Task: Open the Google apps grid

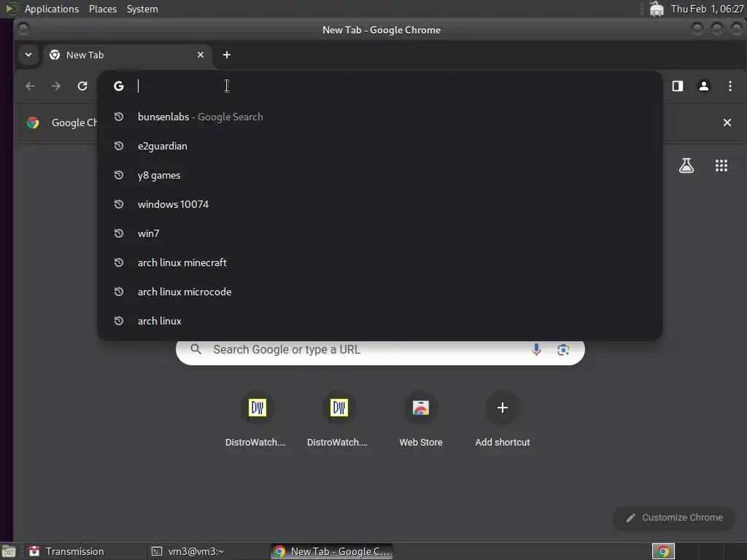Action: point(721,166)
